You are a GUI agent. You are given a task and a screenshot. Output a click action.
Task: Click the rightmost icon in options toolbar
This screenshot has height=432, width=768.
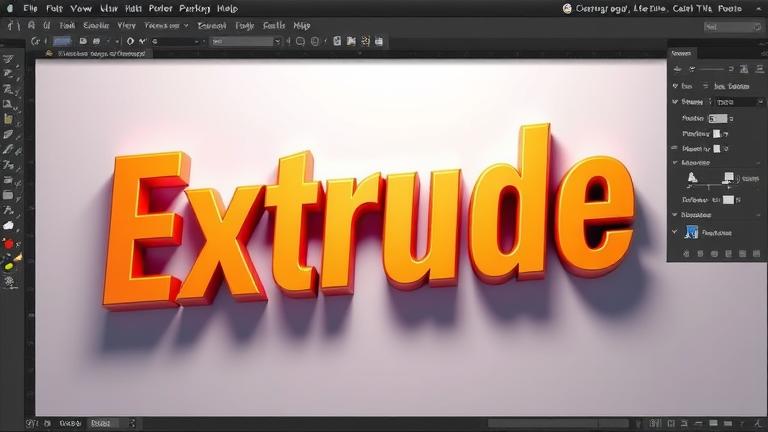[x=379, y=41]
